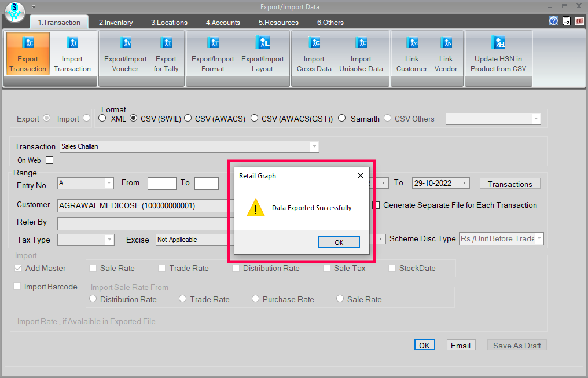
Task: Open Export/Import Layout tool
Action: point(263,54)
